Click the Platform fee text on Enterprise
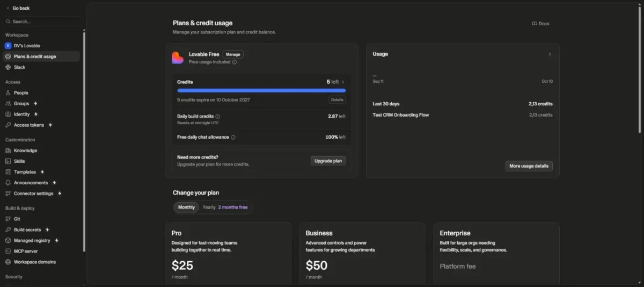 tap(458, 267)
